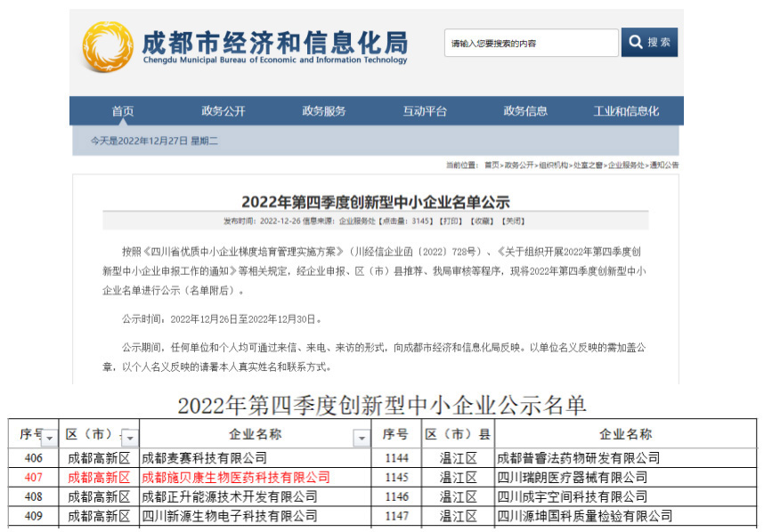Open the 首页 navigation tab
Viewport: 764px width, 532px height.
(x=123, y=111)
